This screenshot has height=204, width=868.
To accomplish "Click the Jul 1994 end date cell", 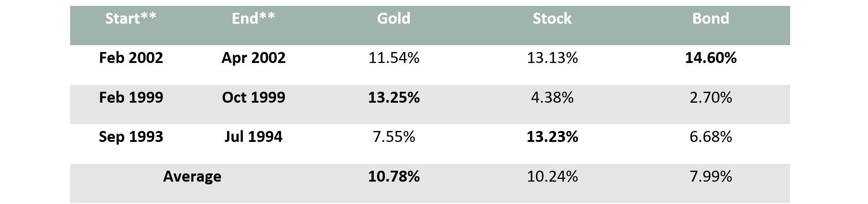I will [x=253, y=137].
